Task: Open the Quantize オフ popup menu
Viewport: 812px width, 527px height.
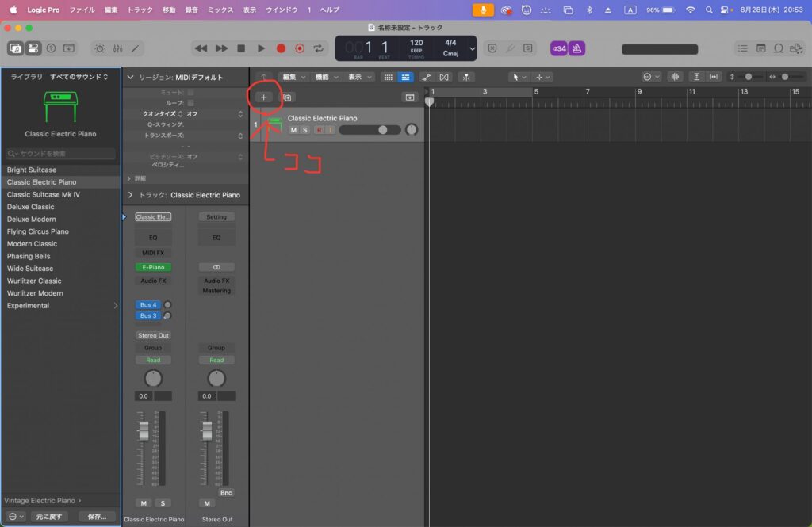Action: click(214, 114)
